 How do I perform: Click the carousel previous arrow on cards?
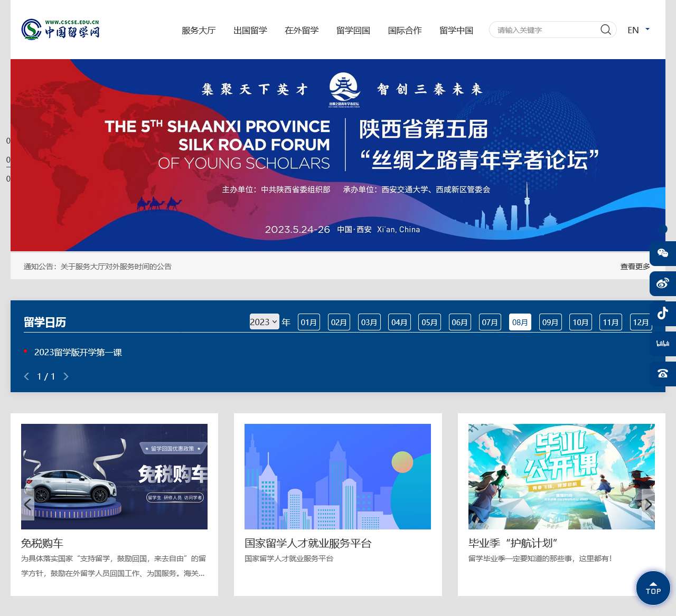point(27,505)
